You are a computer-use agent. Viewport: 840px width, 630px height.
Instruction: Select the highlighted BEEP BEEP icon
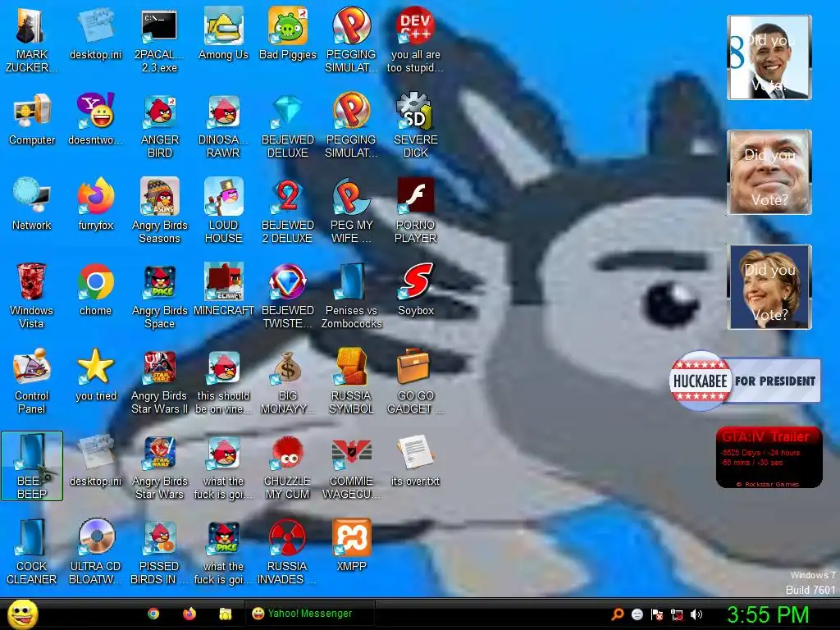(32, 466)
